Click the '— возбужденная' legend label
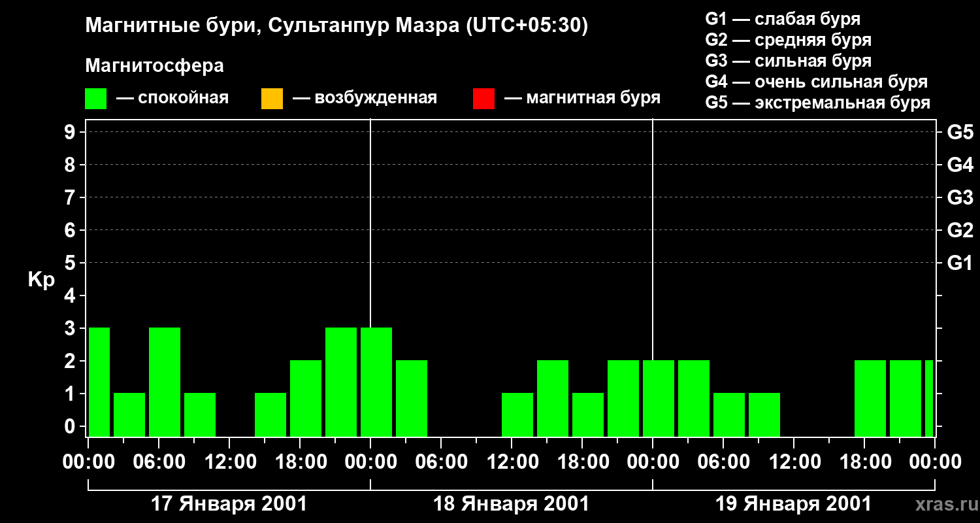980x523 pixels. point(365,99)
